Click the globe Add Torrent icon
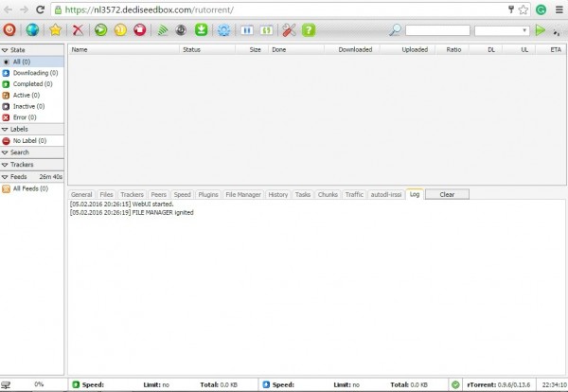This screenshot has height=392, width=568. click(32, 29)
